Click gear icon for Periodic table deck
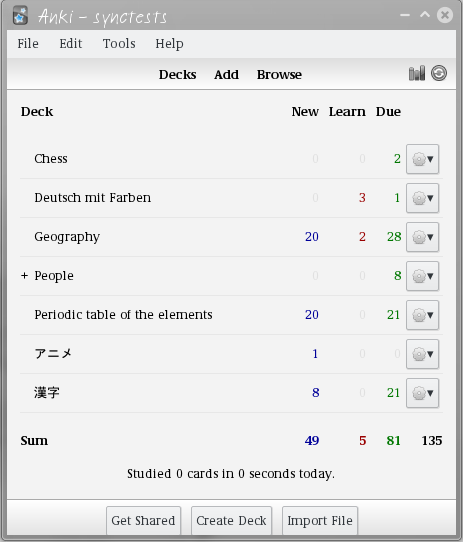Screen dimensions: 463x542 click(x=423, y=315)
